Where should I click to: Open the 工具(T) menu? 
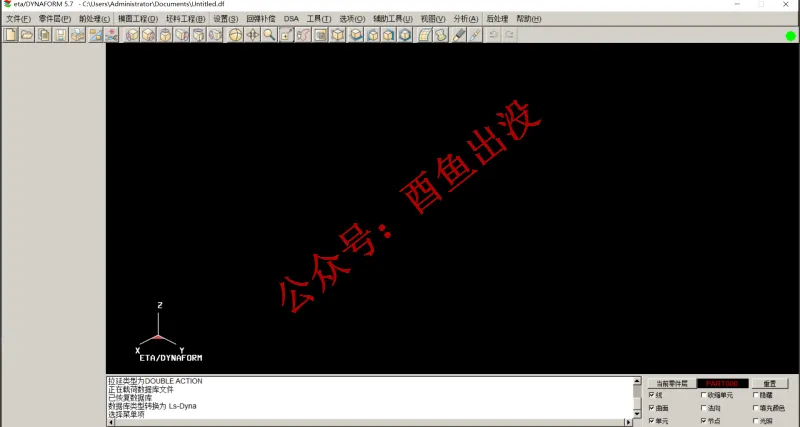click(319, 19)
